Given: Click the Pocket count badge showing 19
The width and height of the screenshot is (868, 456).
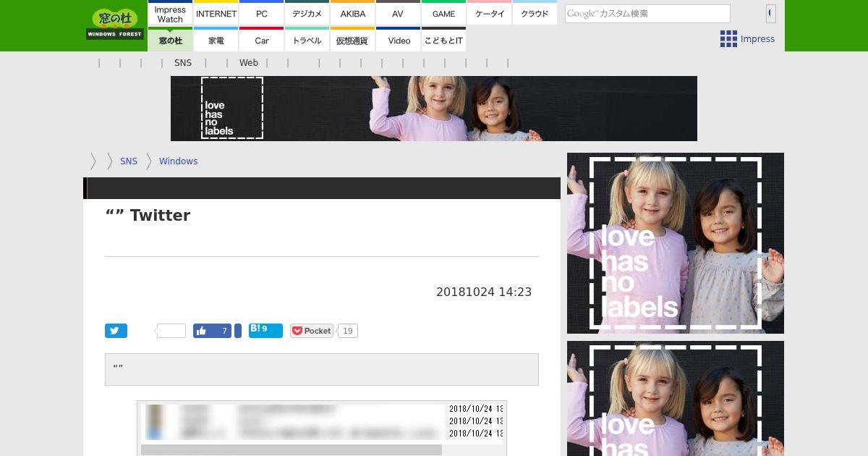Looking at the screenshot, I should [x=348, y=331].
